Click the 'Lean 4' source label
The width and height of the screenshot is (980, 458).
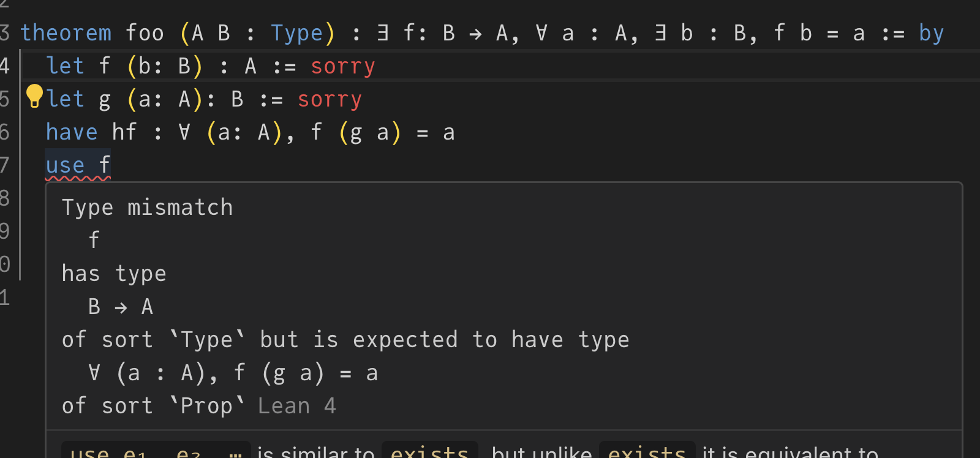pyautogui.click(x=297, y=406)
